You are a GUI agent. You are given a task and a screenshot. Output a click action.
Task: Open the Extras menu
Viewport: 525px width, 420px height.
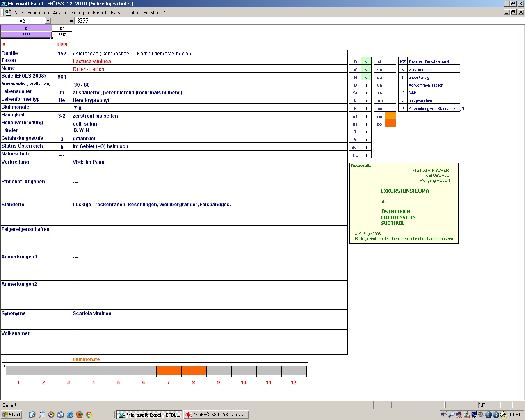pyautogui.click(x=117, y=13)
